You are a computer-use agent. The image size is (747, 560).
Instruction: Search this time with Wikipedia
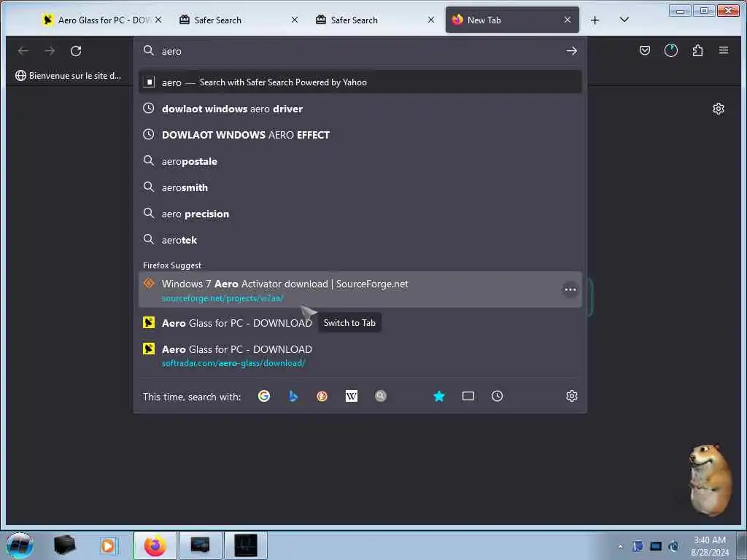[351, 396]
